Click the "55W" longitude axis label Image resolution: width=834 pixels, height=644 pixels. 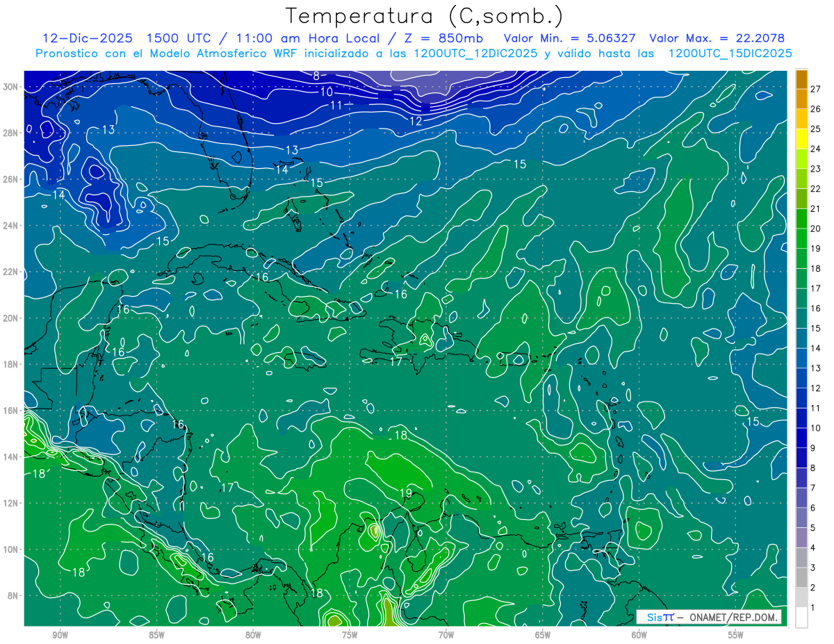736,635
